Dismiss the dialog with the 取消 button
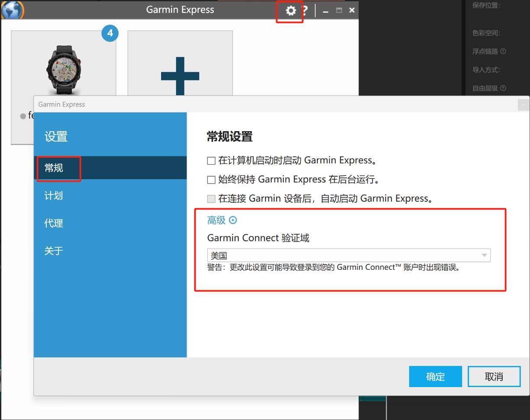This screenshot has width=530, height=420. coord(494,377)
